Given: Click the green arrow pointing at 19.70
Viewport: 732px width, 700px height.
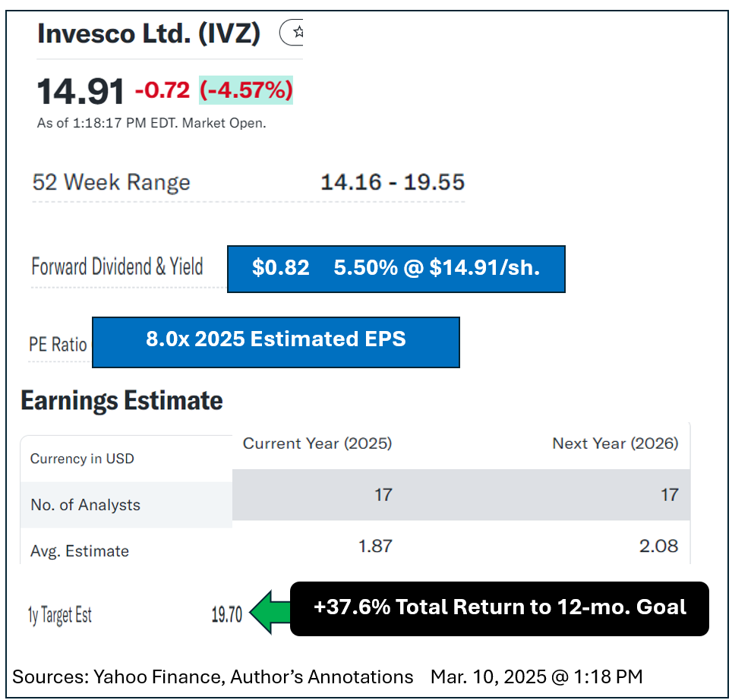Looking at the screenshot, I should (270, 612).
